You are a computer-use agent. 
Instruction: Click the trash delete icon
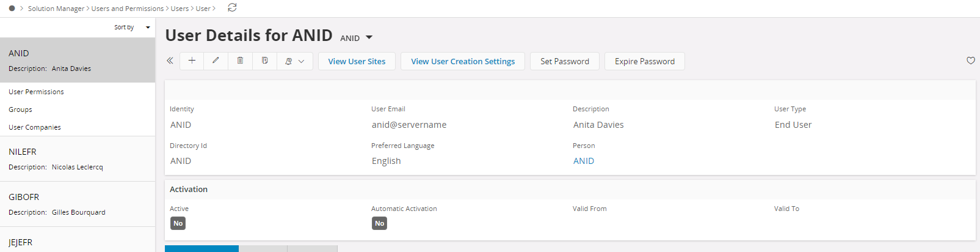pyautogui.click(x=240, y=61)
